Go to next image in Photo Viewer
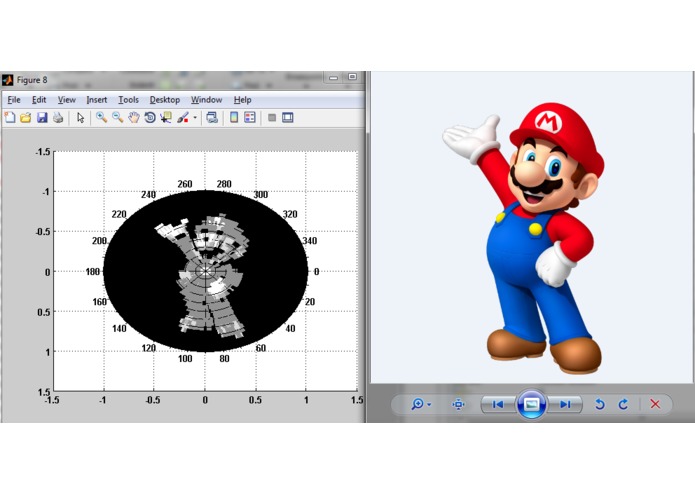This screenshot has width=695, height=494. pyautogui.click(x=565, y=404)
